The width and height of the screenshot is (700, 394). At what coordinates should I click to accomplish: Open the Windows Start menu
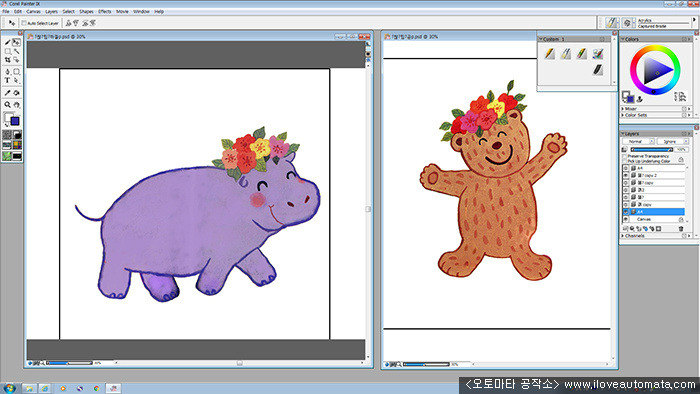9,388
